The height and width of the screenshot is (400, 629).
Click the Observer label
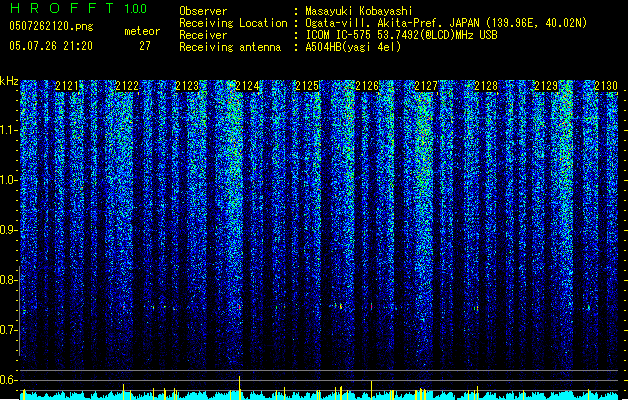(x=203, y=11)
